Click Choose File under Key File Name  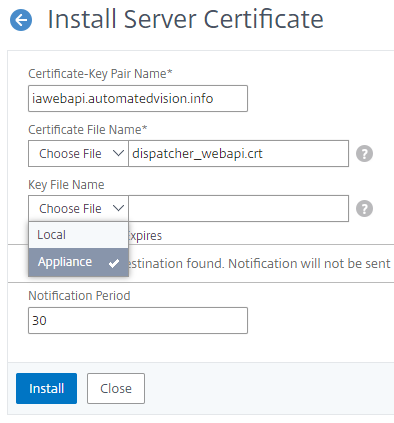[x=78, y=208]
